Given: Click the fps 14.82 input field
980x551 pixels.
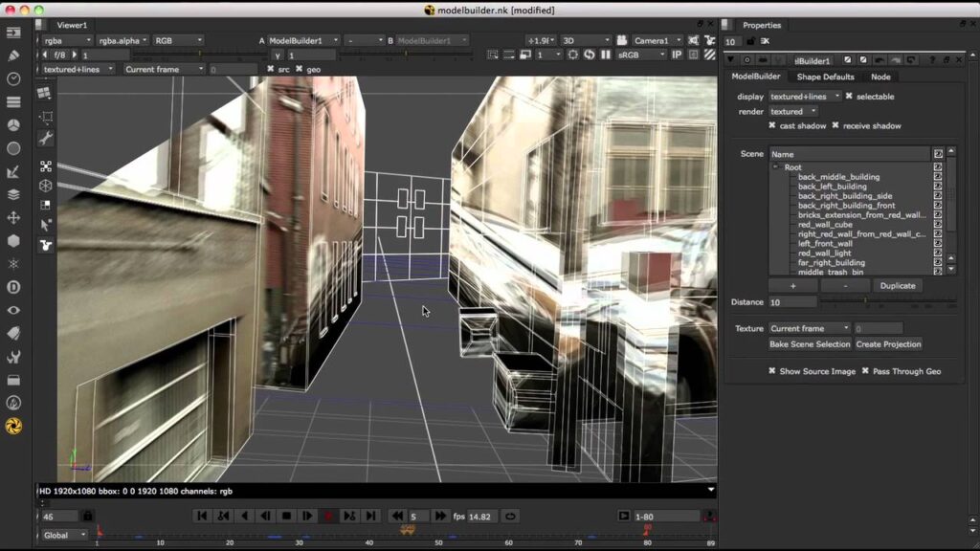Looking at the screenshot, I should click(483, 517).
